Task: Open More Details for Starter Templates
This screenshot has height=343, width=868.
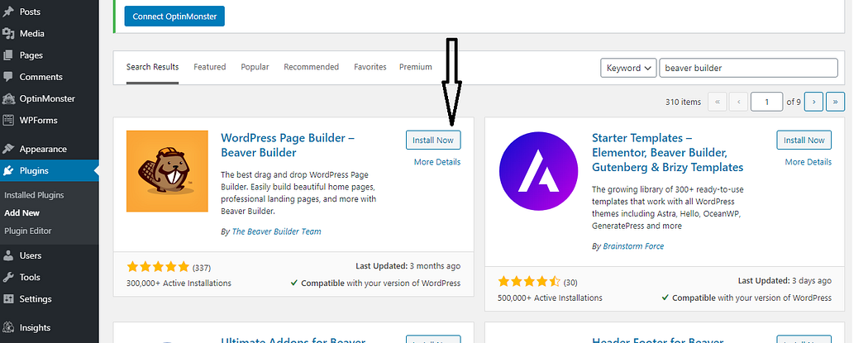Action: pos(808,162)
